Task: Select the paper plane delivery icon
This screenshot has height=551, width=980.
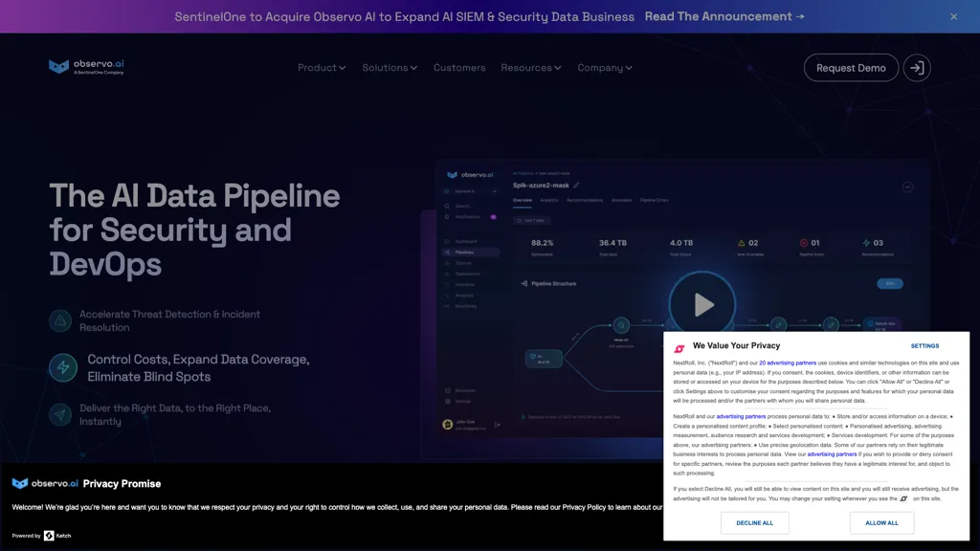Action: (60, 414)
